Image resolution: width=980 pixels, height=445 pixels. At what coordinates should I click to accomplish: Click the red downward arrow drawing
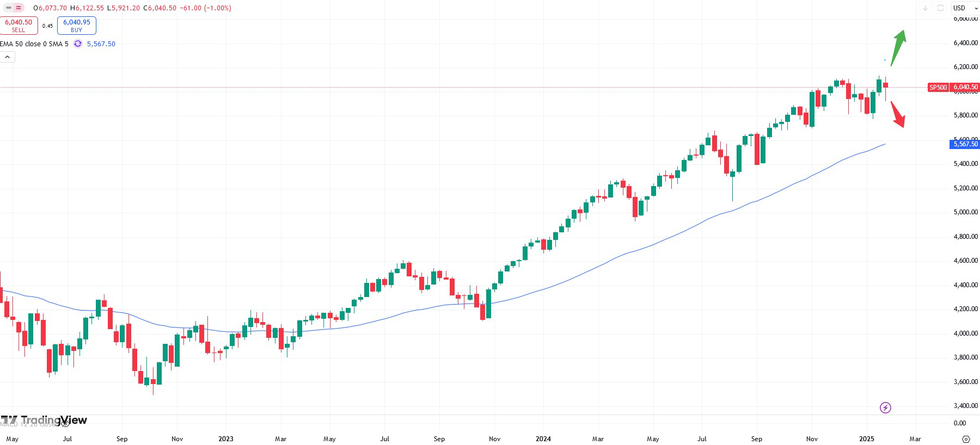pyautogui.click(x=898, y=114)
